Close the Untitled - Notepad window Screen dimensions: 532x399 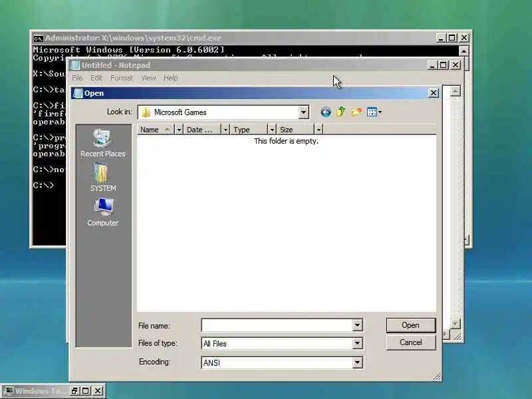[x=456, y=65]
